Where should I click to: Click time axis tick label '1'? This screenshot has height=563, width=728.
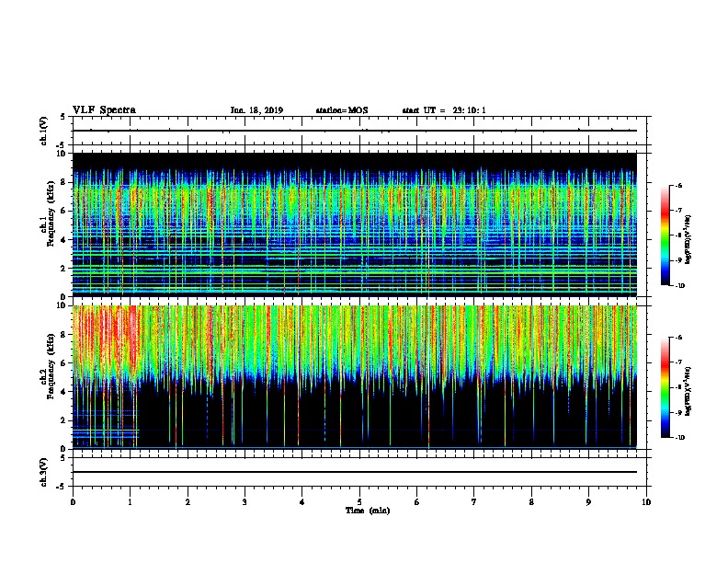(130, 502)
